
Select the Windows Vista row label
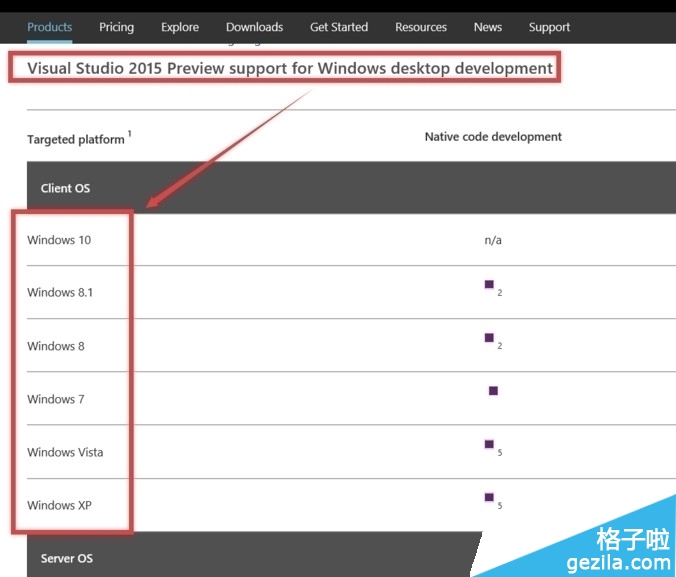pos(65,452)
